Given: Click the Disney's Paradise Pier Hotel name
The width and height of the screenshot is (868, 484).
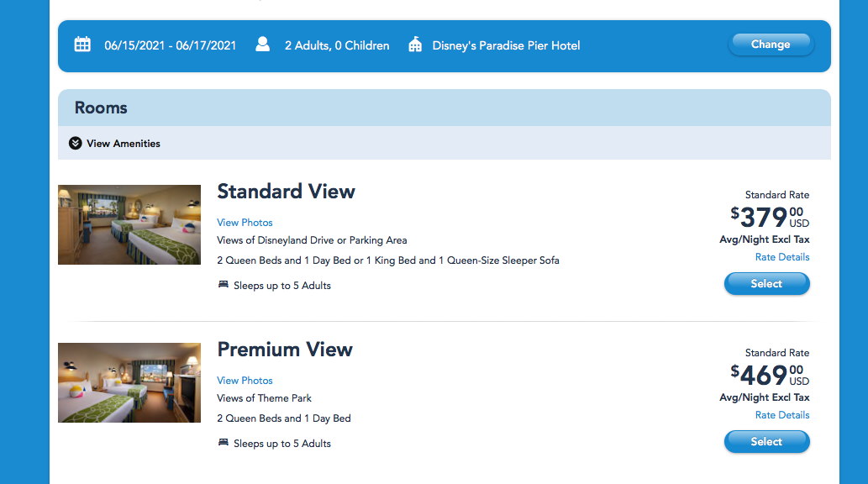Looking at the screenshot, I should [x=506, y=45].
